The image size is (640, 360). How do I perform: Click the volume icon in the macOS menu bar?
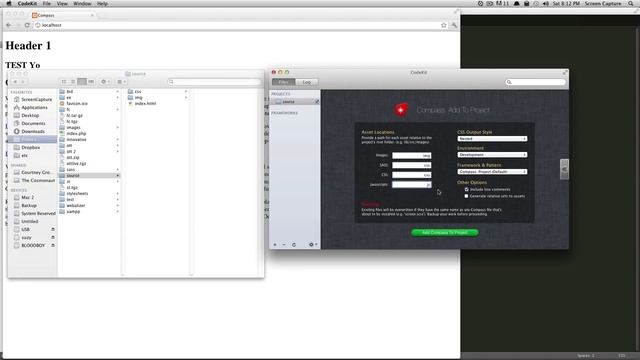[546, 4]
